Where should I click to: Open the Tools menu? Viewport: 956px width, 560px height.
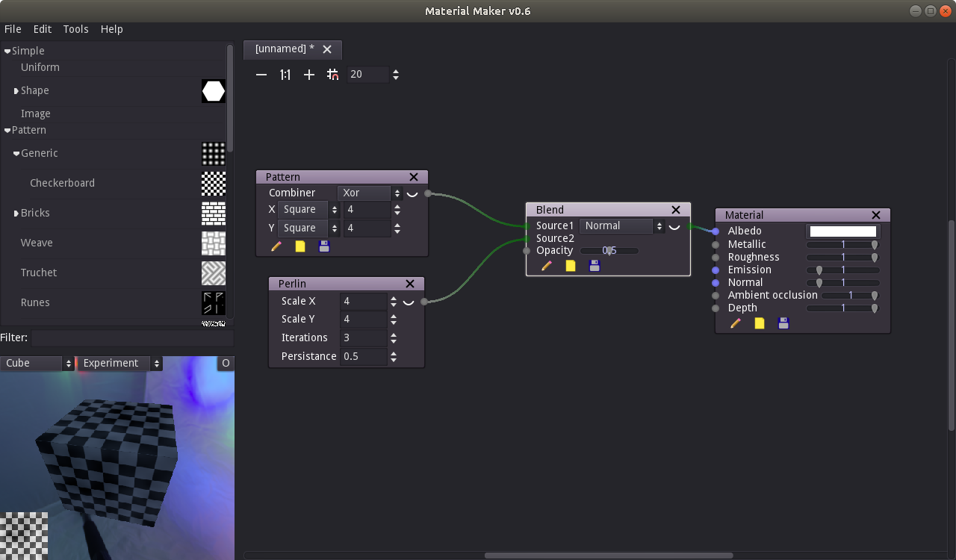(75, 29)
